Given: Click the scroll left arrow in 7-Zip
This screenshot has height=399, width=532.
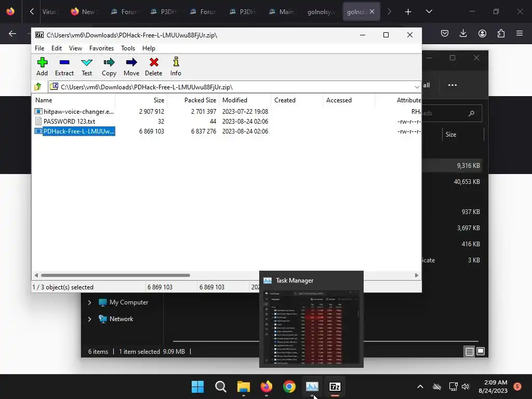Looking at the screenshot, I should coord(36,275).
